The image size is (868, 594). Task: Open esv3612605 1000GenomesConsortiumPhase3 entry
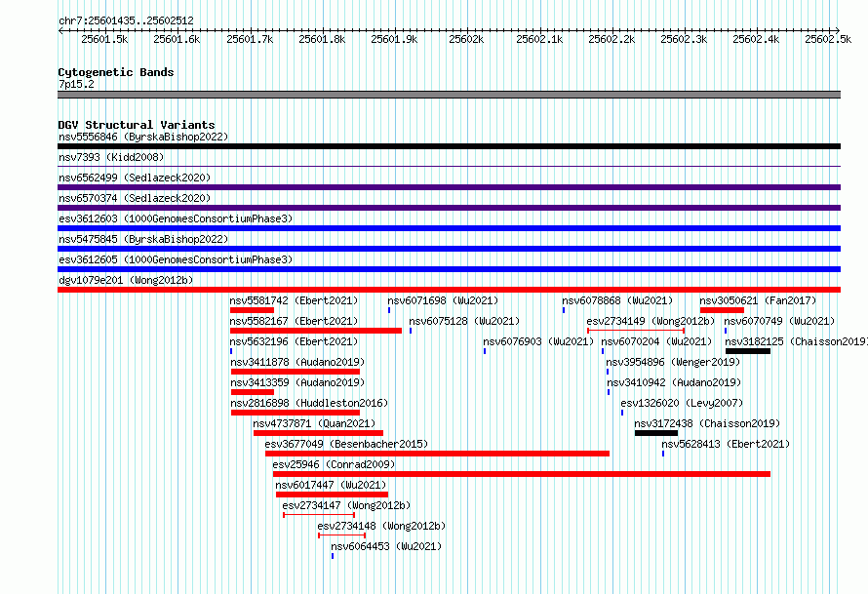tap(176, 259)
